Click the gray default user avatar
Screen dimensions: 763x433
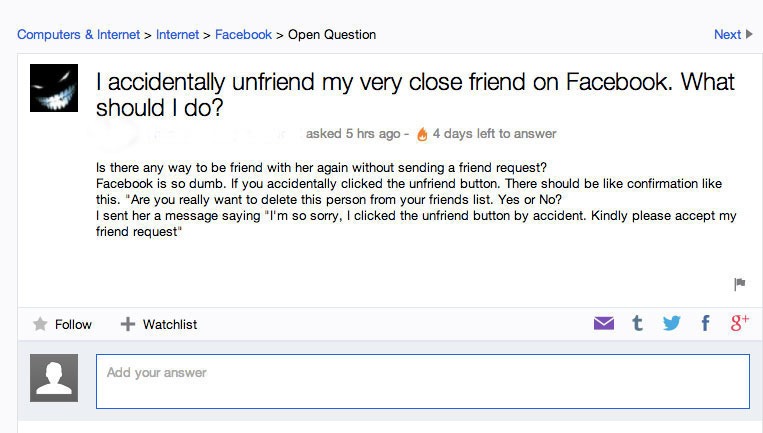point(54,378)
